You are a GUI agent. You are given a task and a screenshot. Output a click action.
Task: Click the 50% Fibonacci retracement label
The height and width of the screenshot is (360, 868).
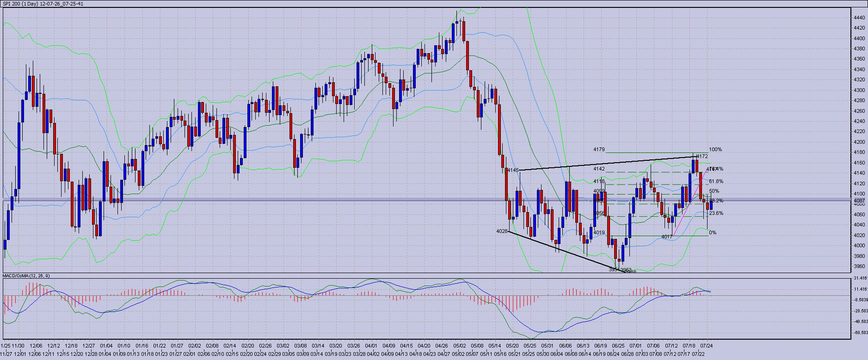click(714, 191)
